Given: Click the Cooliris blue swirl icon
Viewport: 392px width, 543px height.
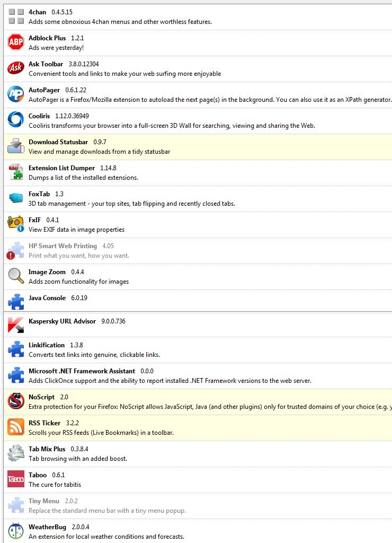Looking at the screenshot, I should [x=16, y=120].
